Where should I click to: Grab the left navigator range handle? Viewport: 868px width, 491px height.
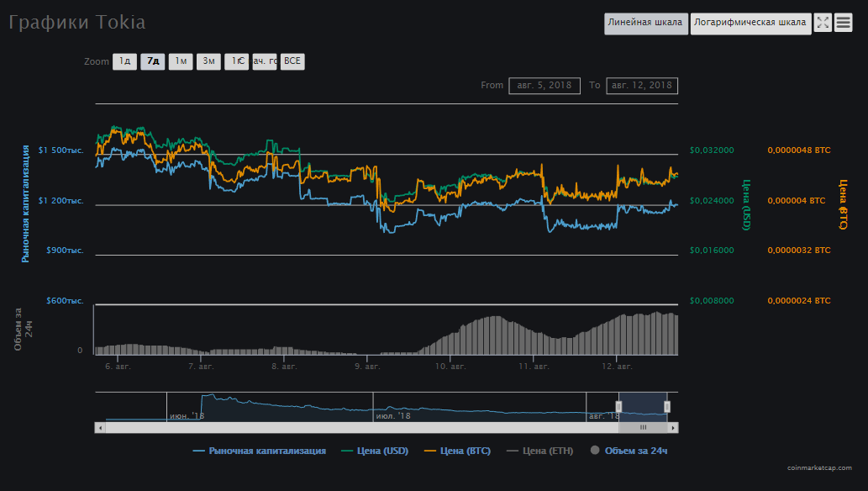(x=619, y=407)
